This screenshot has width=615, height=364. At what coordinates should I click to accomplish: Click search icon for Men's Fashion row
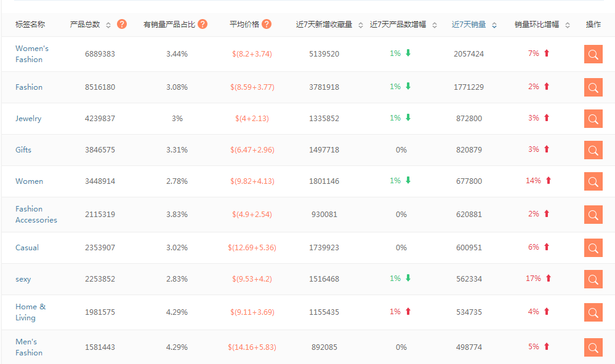point(593,347)
